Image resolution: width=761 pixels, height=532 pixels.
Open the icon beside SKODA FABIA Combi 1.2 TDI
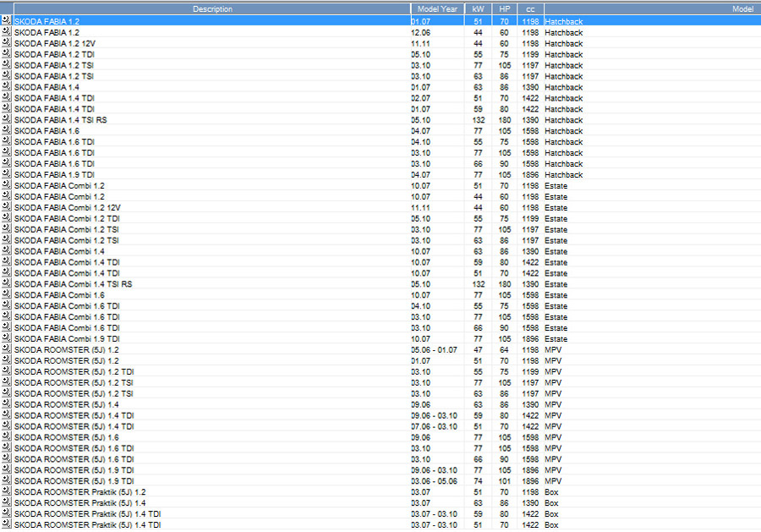[x=6, y=217]
